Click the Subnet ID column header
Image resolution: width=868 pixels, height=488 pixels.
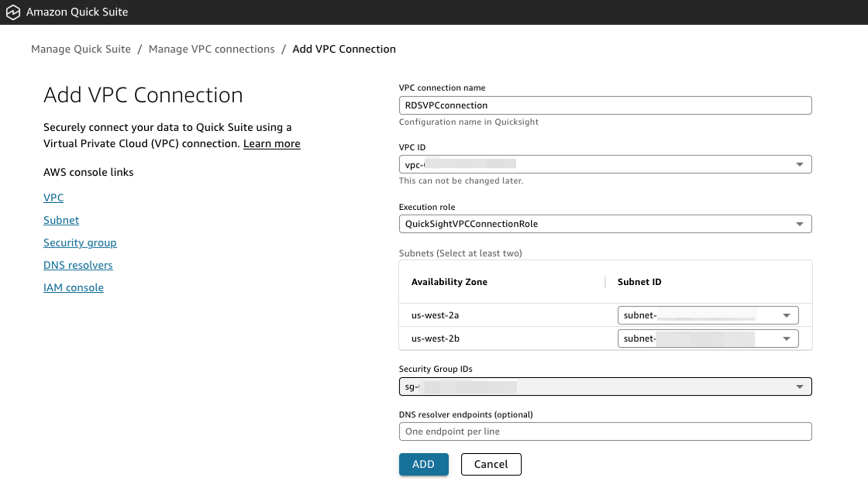coord(639,282)
